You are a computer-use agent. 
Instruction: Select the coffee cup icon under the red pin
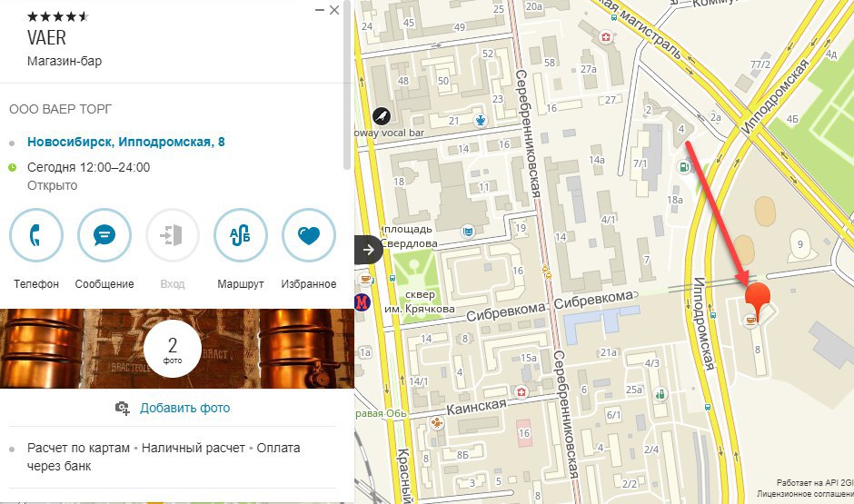coord(751,320)
